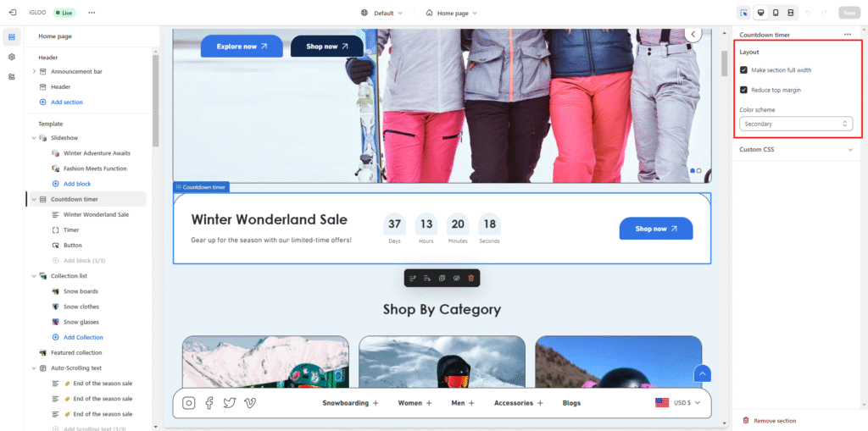Uncheck Make section full width

(743, 70)
